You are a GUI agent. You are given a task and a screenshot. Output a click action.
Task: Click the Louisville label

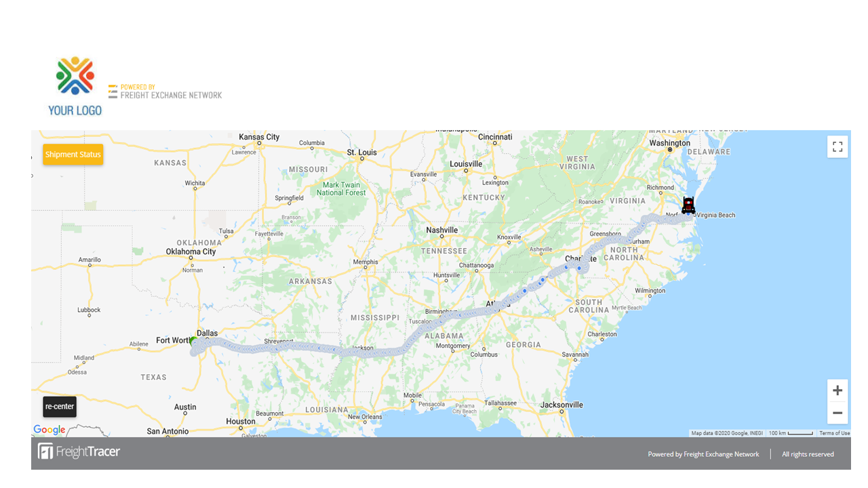click(x=466, y=164)
